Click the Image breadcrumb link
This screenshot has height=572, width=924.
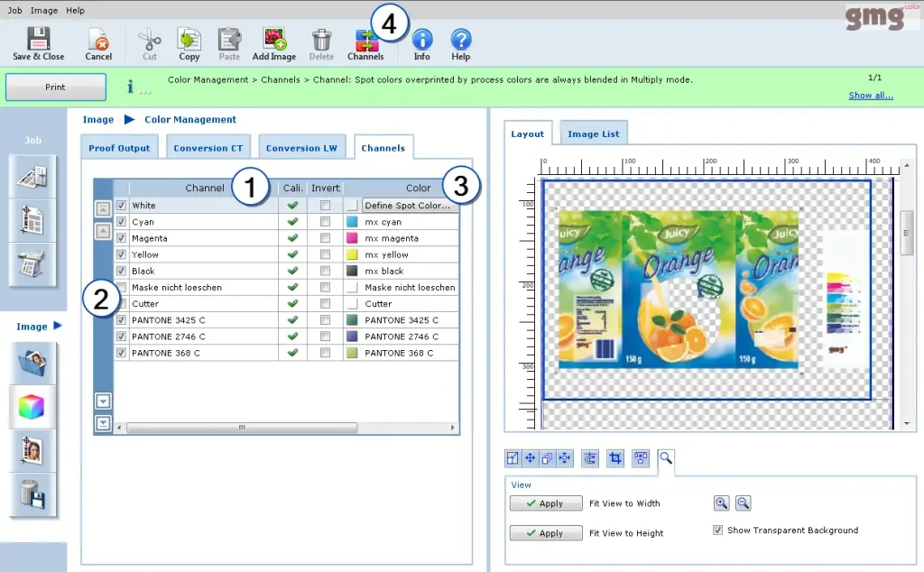coord(97,120)
